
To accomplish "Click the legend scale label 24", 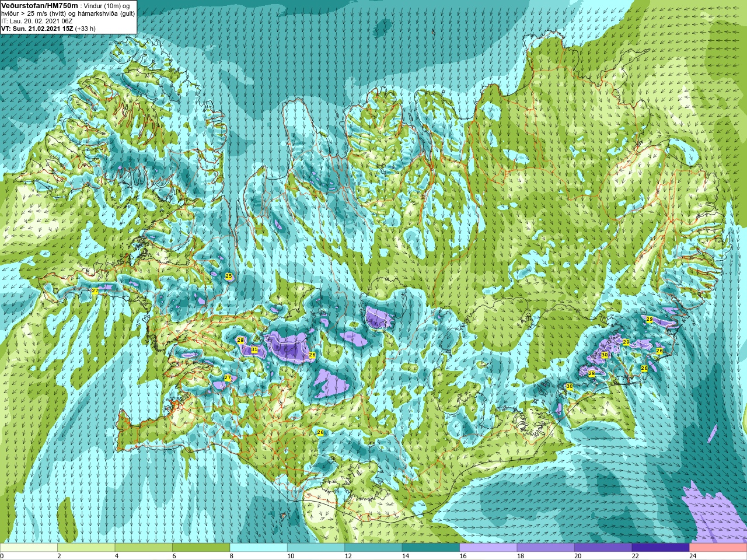I will [693, 556].
